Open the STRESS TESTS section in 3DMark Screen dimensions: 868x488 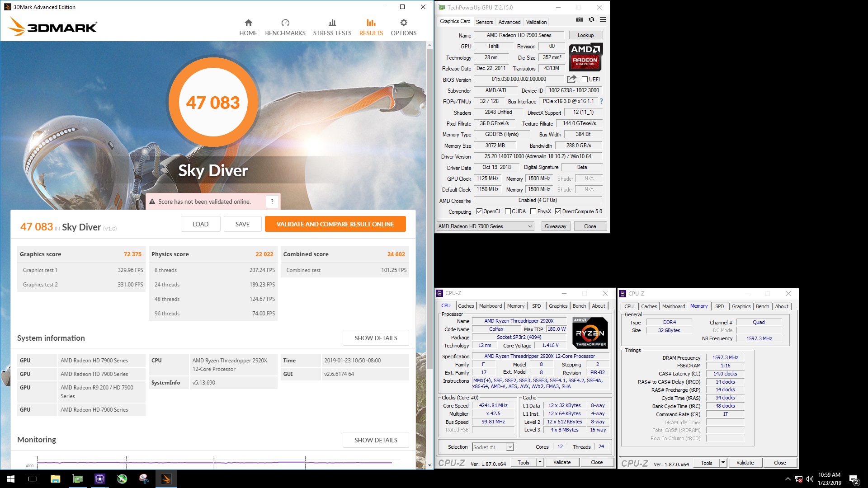pos(332,28)
